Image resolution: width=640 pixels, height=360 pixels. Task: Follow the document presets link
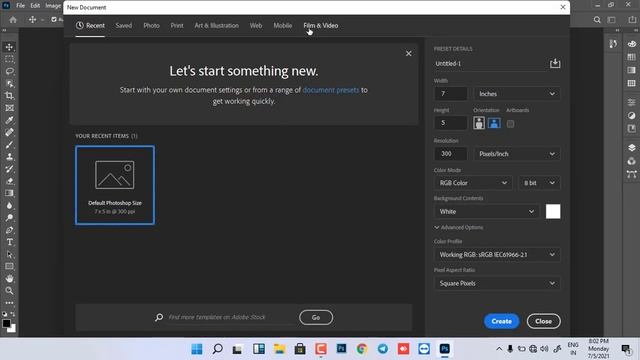tap(331, 90)
